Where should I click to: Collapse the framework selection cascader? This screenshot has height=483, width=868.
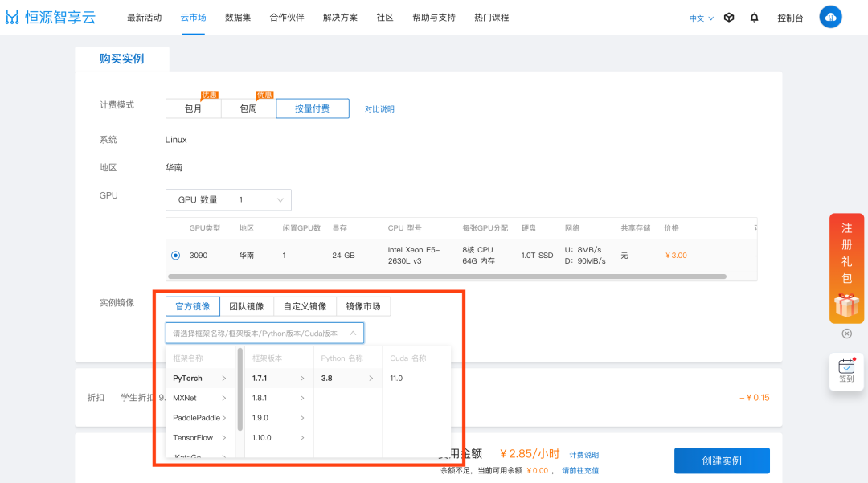pyautogui.click(x=353, y=333)
